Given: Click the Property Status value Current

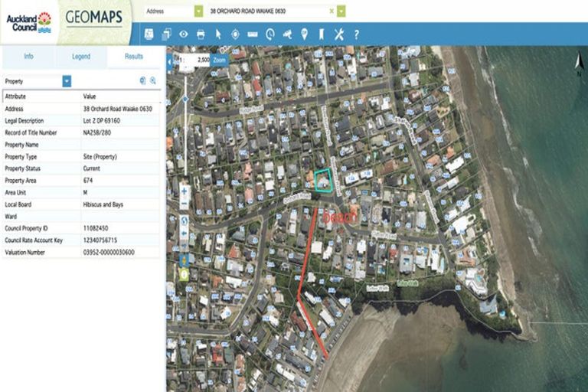Looking at the screenshot, I should tap(92, 168).
